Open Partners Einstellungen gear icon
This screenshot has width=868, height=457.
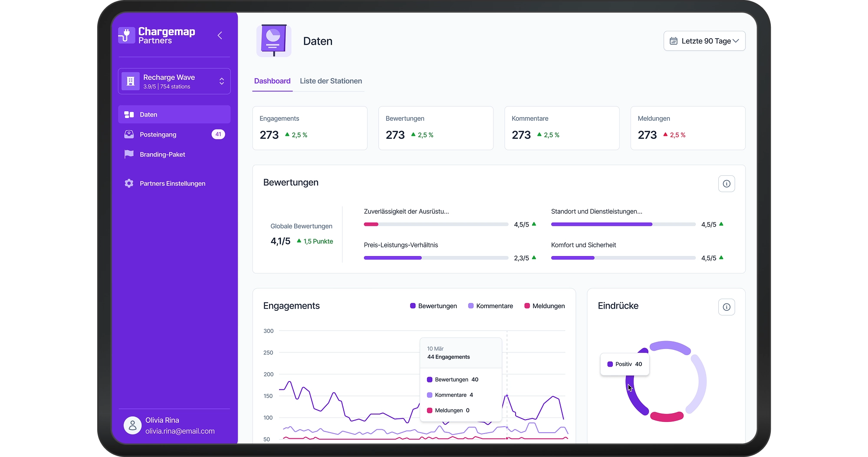coord(129,183)
